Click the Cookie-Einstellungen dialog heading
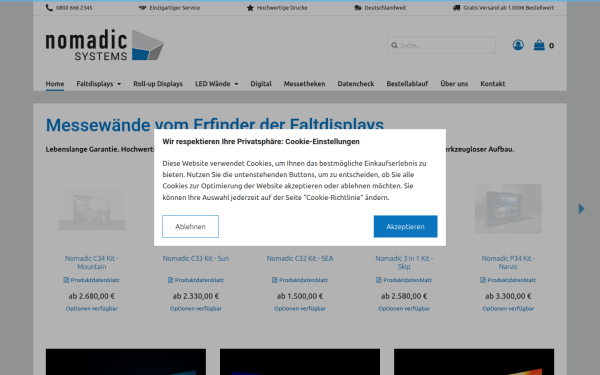600x375 pixels. click(261, 142)
